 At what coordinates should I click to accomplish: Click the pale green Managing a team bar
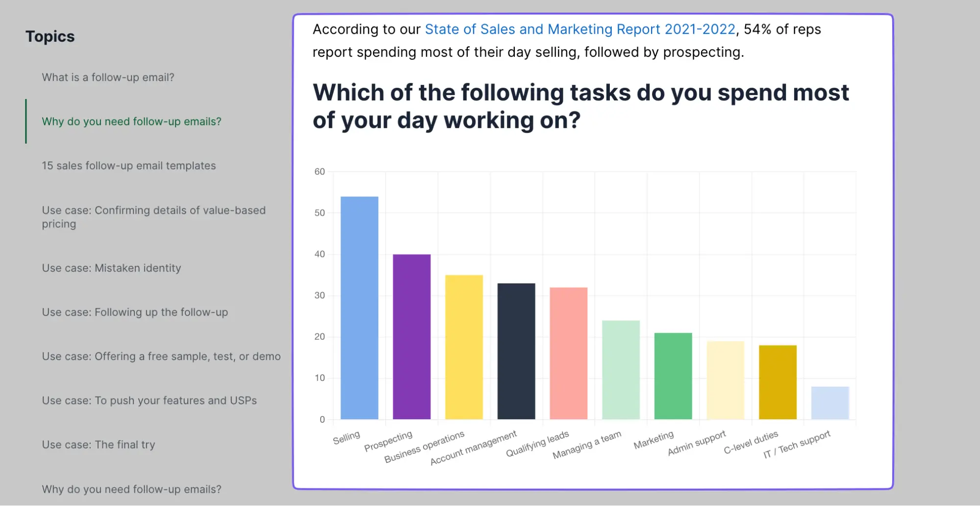pos(621,370)
